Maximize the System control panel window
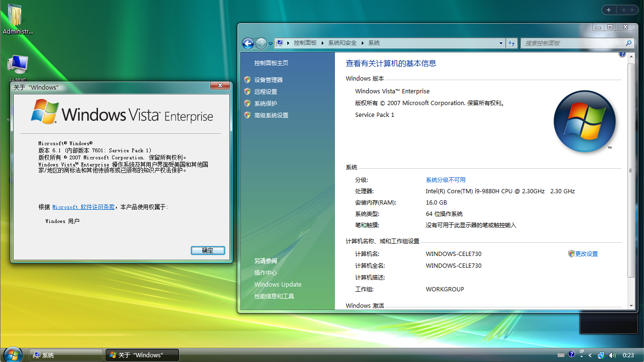This screenshot has height=362, width=644. point(610,27)
